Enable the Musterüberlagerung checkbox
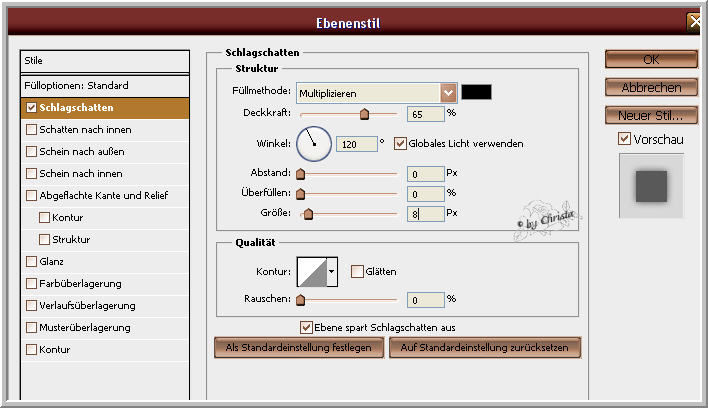Screen dimensions: 708x408 click(x=31, y=327)
